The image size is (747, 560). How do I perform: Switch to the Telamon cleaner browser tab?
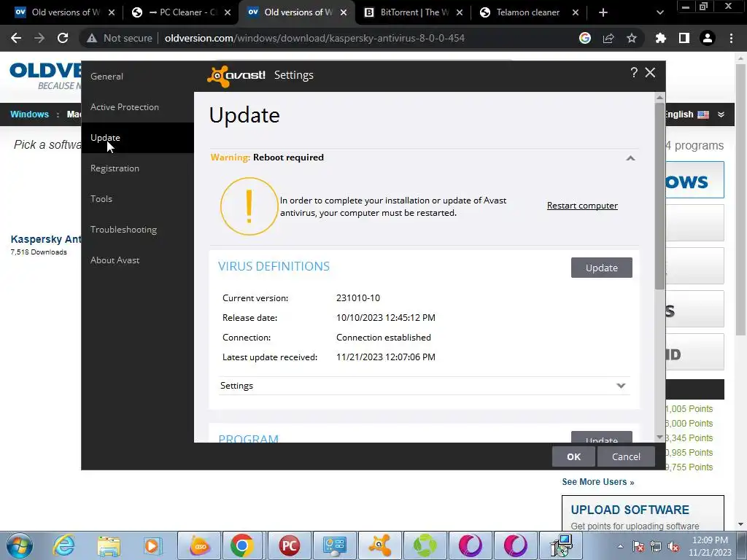click(529, 12)
